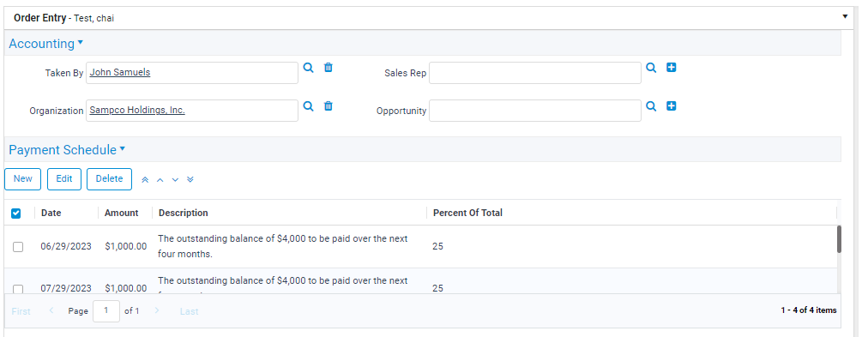Image resolution: width=868 pixels, height=337 pixels.
Task: Select the $1,000.00 amount for 06/29/2023
Action: tap(126, 246)
